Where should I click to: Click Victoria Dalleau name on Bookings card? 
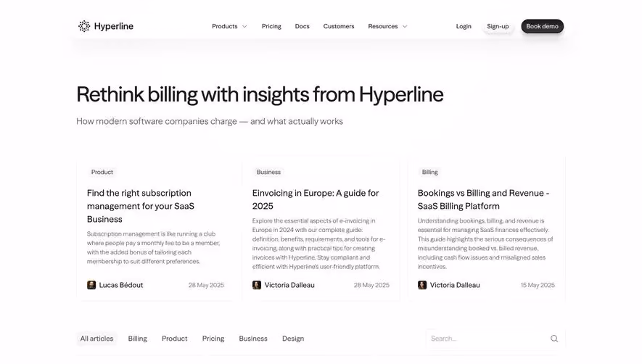[455, 285]
